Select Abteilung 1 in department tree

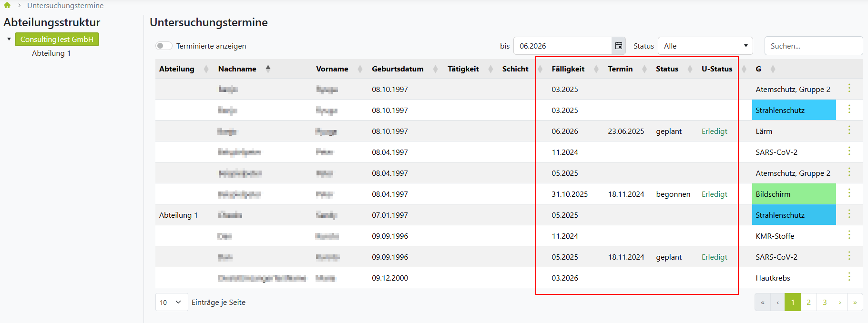coord(51,53)
